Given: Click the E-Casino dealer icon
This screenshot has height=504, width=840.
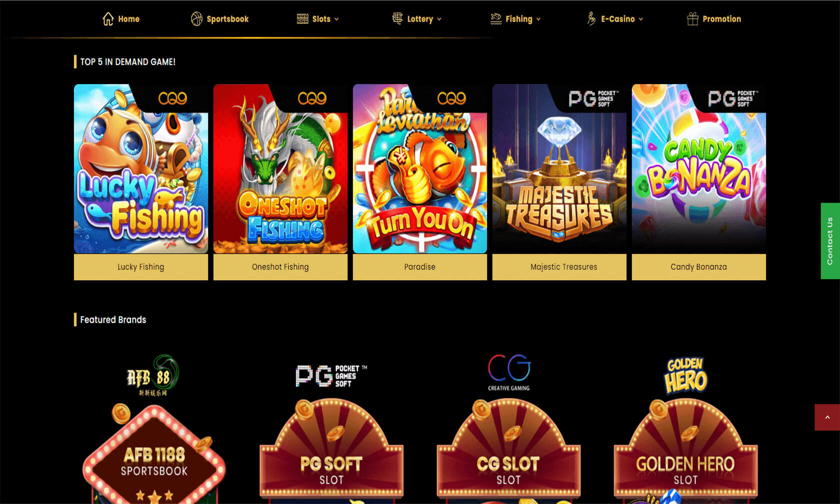Looking at the screenshot, I should 591,19.
